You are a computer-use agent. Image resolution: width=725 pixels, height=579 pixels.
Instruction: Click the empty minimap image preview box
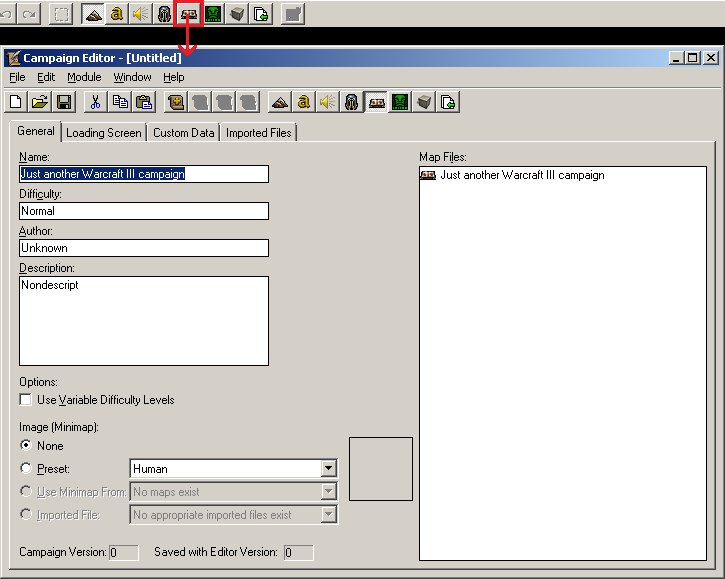pos(381,469)
